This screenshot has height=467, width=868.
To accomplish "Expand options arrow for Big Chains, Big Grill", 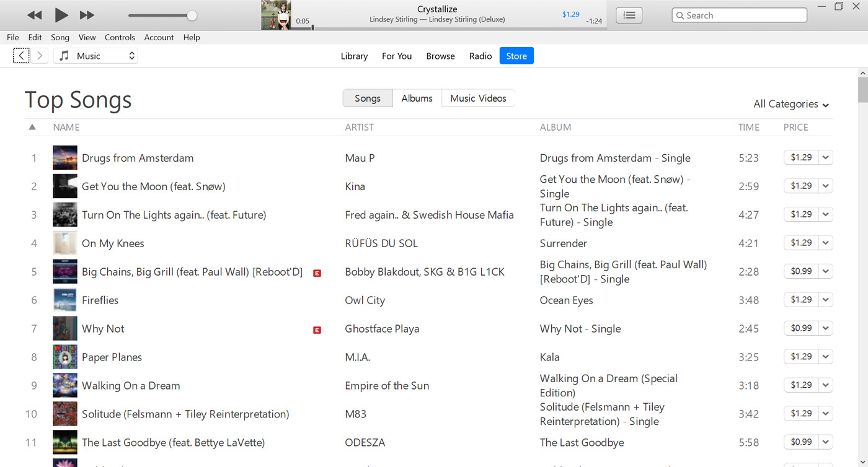I will pyautogui.click(x=826, y=271).
